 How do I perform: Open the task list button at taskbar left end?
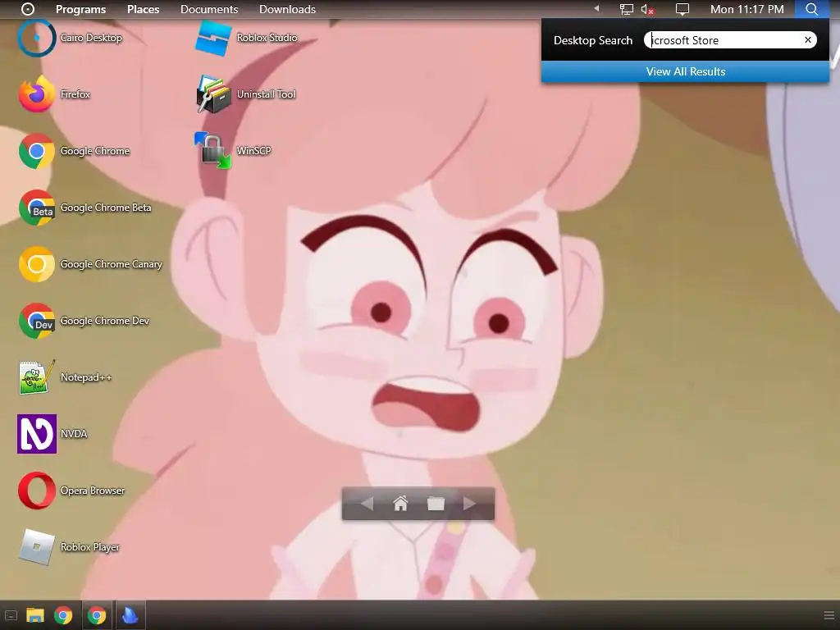coord(11,615)
